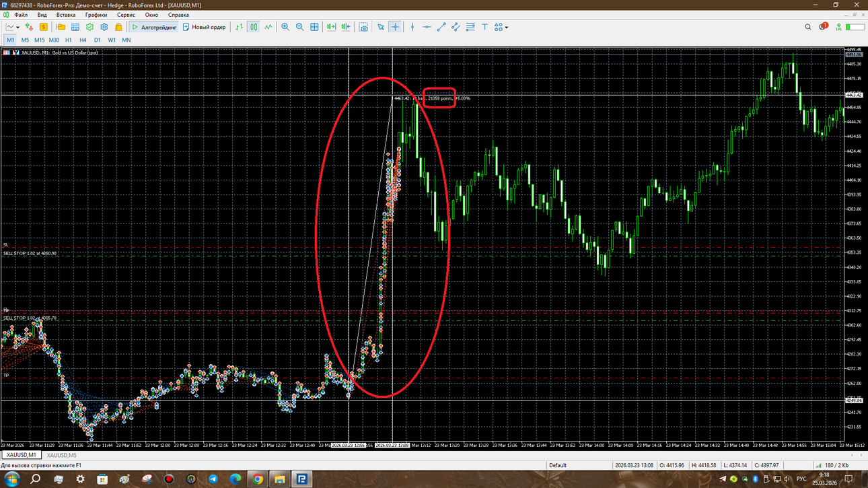
Task: Switch chart to candlestick mode
Action: [254, 27]
